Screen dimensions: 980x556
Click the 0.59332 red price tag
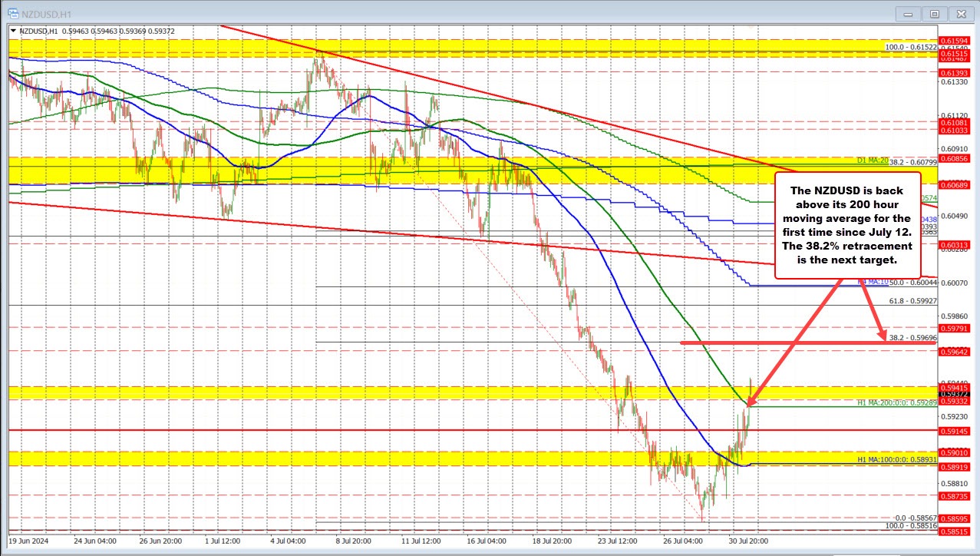click(x=955, y=402)
